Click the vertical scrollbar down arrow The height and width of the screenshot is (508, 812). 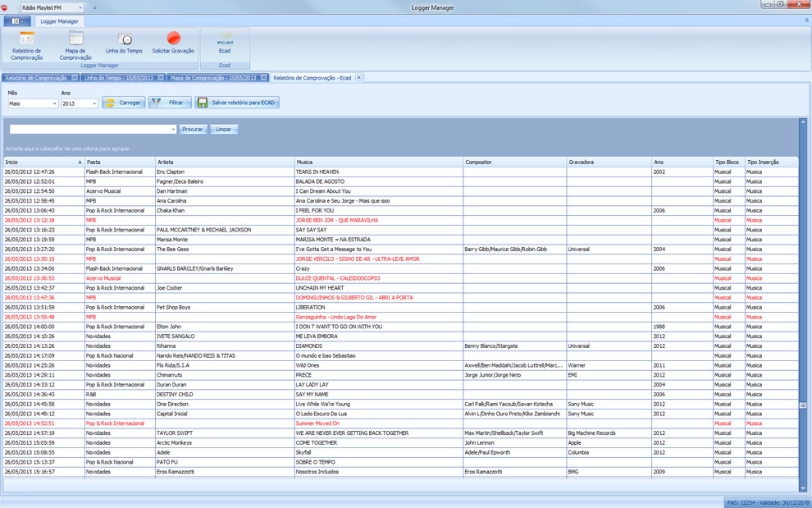[x=803, y=487]
